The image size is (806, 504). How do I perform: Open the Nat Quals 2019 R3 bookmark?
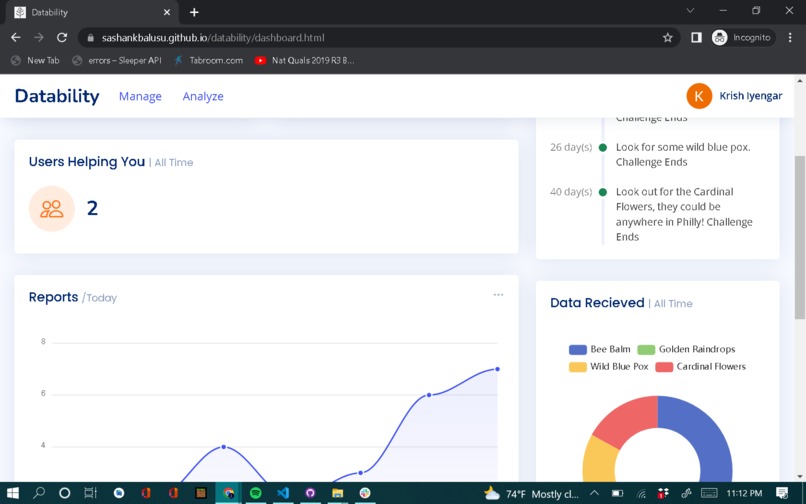click(x=305, y=60)
